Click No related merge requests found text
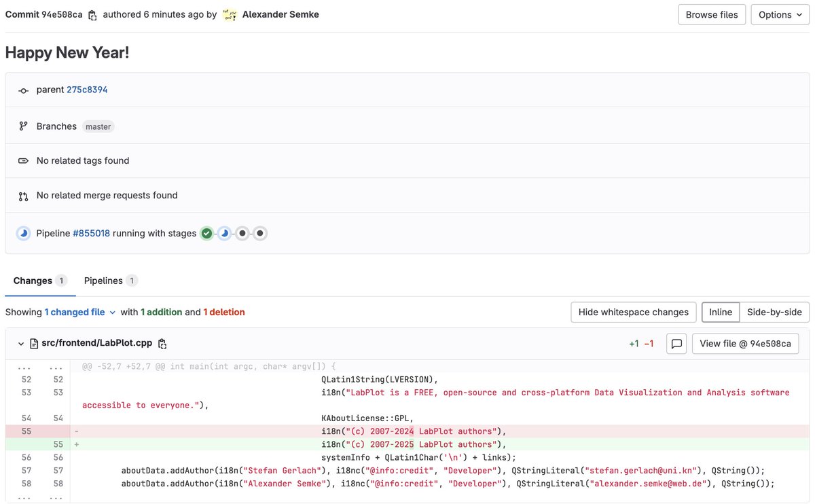 pyautogui.click(x=107, y=196)
